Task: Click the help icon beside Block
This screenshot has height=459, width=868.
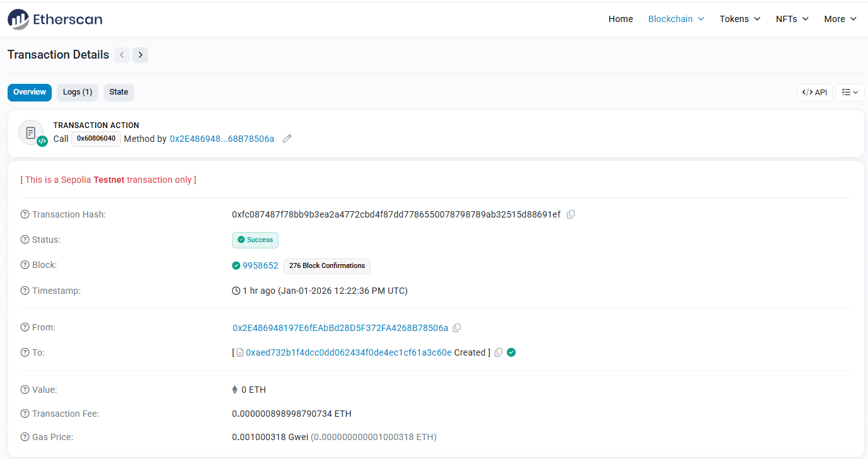Action: [25, 265]
